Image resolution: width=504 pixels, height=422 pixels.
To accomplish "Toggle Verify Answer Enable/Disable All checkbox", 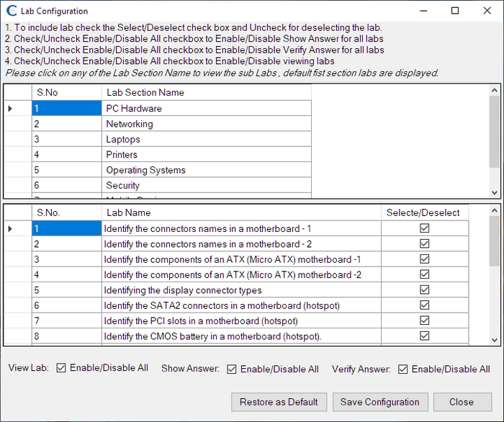I will point(402,369).
